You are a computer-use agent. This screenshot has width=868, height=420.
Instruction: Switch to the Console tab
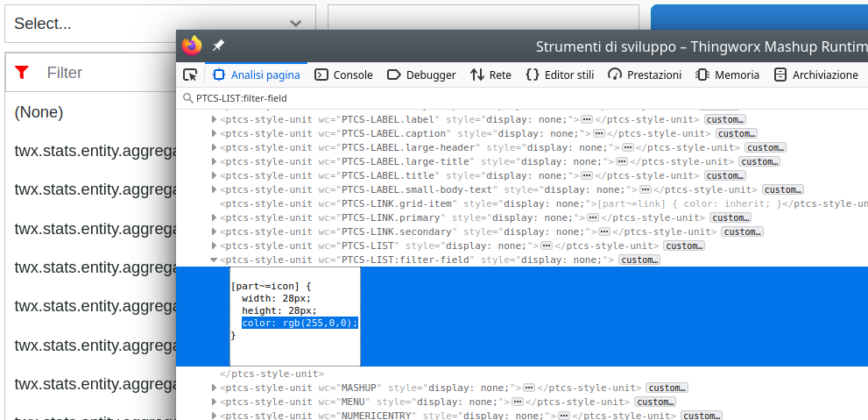pyautogui.click(x=343, y=75)
